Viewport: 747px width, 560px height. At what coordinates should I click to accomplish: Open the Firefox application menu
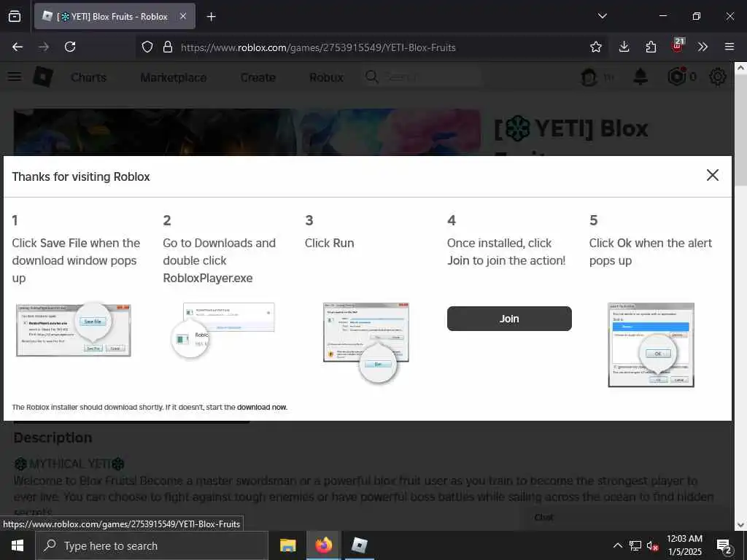pos(729,47)
